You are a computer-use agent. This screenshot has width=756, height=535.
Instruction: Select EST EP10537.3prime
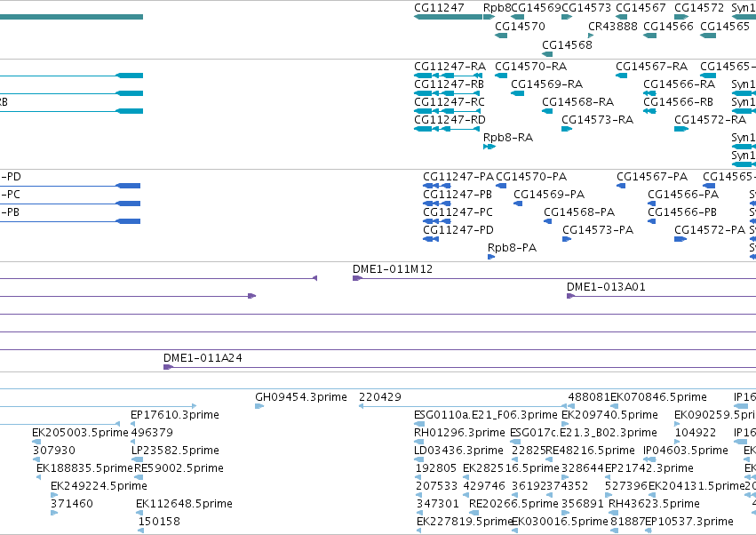pyautogui.click(x=689, y=522)
